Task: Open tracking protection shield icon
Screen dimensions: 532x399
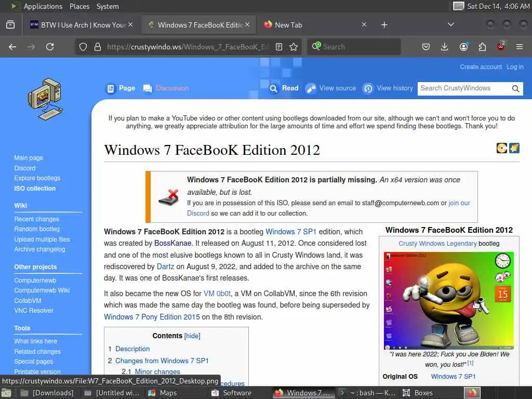Action: pyautogui.click(x=83, y=47)
